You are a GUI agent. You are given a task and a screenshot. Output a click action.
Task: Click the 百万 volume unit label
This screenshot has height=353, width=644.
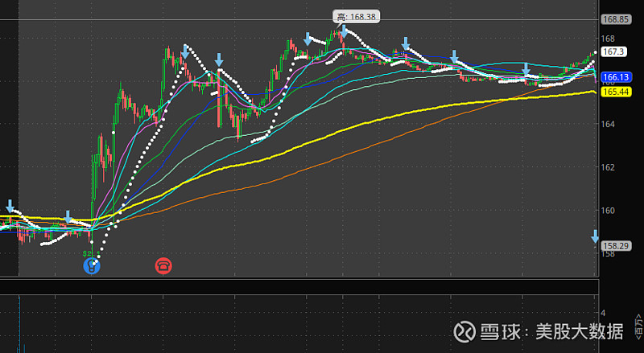[638, 330]
